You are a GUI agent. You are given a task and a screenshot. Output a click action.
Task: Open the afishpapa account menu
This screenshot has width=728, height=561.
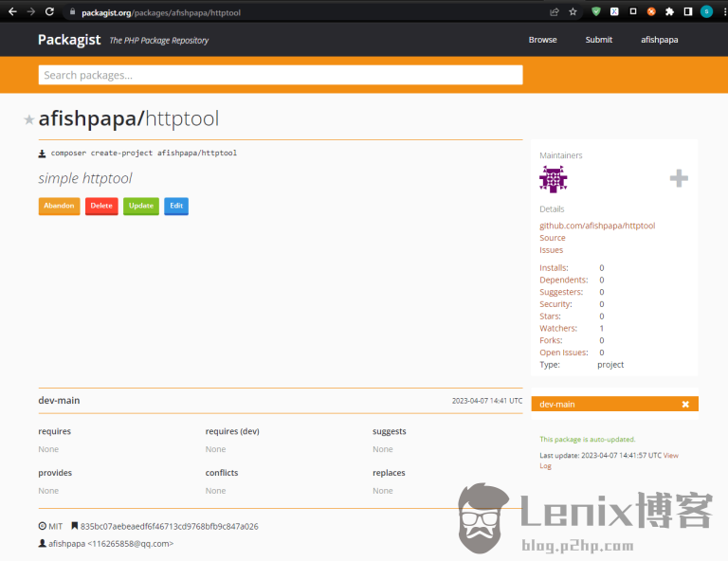(659, 40)
